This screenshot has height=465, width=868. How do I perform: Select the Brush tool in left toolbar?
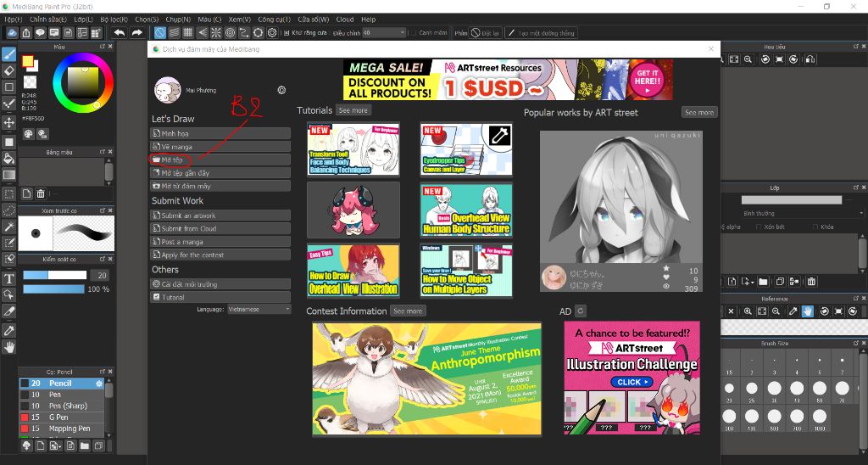[8, 53]
